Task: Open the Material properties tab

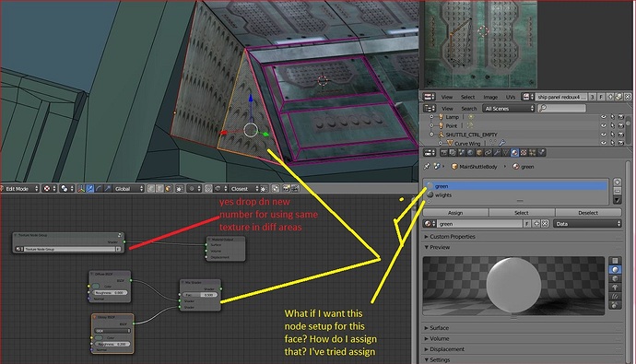Action: 514,153
